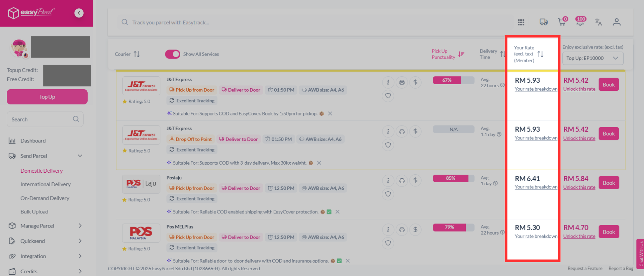The width and height of the screenshot is (644, 276).
Task: Click the Top Up button in sidebar
Action: pos(47,97)
